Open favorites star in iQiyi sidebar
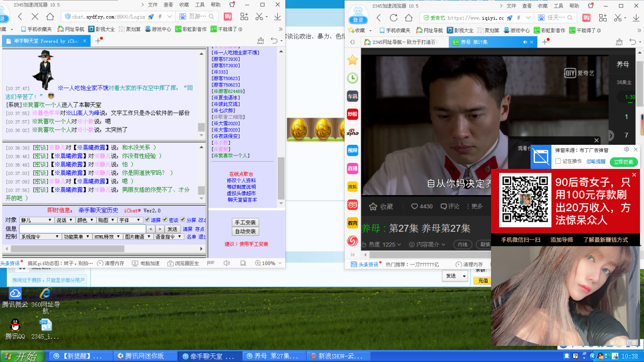The height and width of the screenshot is (362, 644). (x=353, y=60)
